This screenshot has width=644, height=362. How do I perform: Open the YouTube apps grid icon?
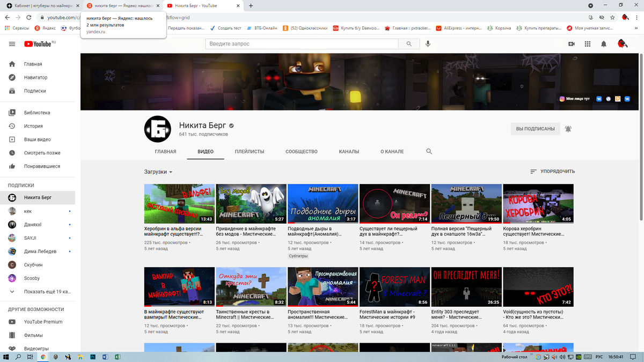click(x=588, y=44)
